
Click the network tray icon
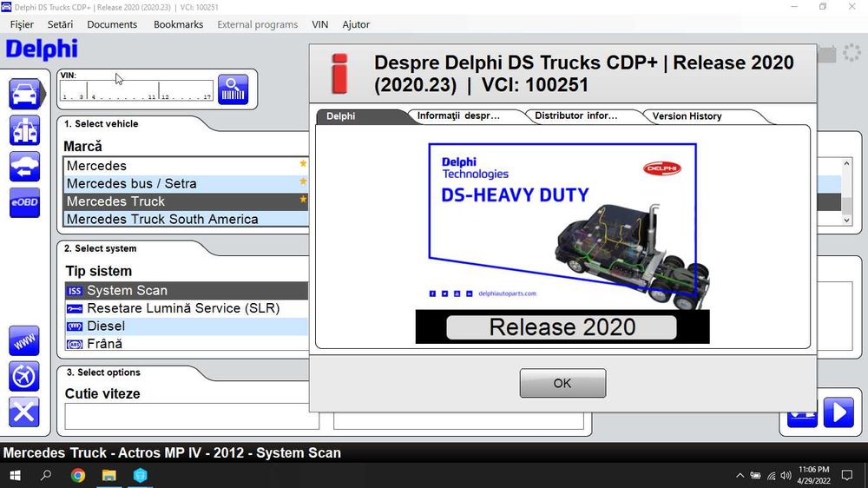click(771, 475)
